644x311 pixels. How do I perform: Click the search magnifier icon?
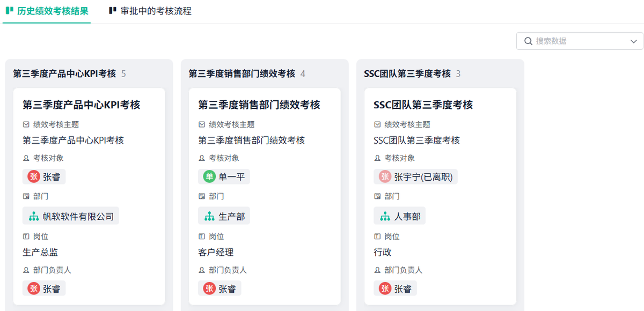[x=528, y=41]
